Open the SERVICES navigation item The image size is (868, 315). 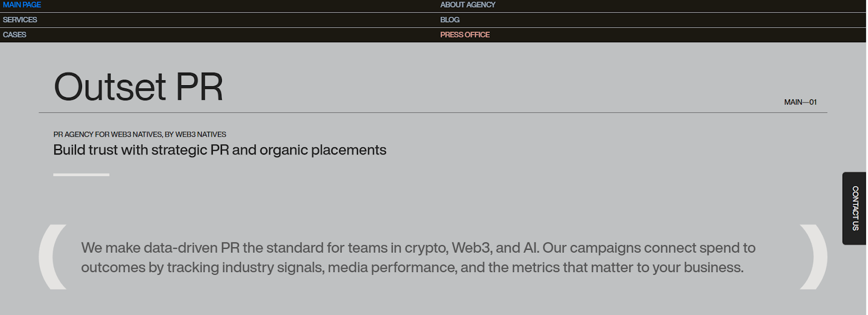pyautogui.click(x=20, y=20)
